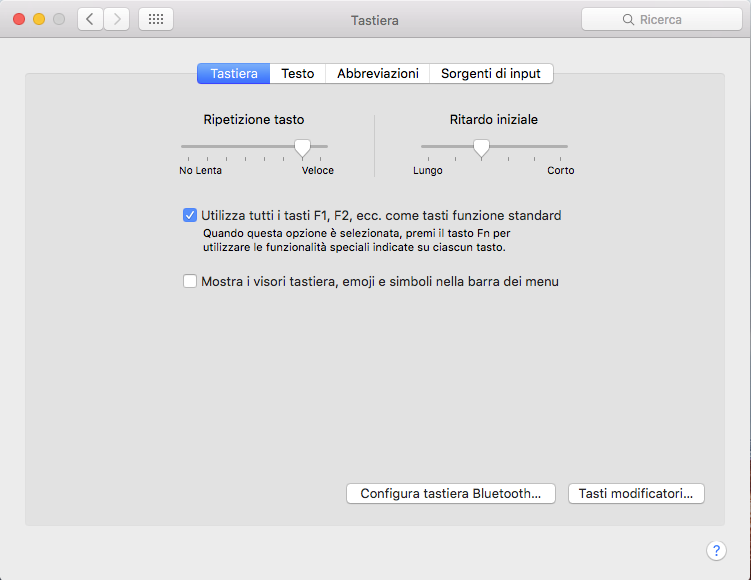The image size is (751, 580).
Task: Open Tasti modificatori… settings
Action: [636, 493]
